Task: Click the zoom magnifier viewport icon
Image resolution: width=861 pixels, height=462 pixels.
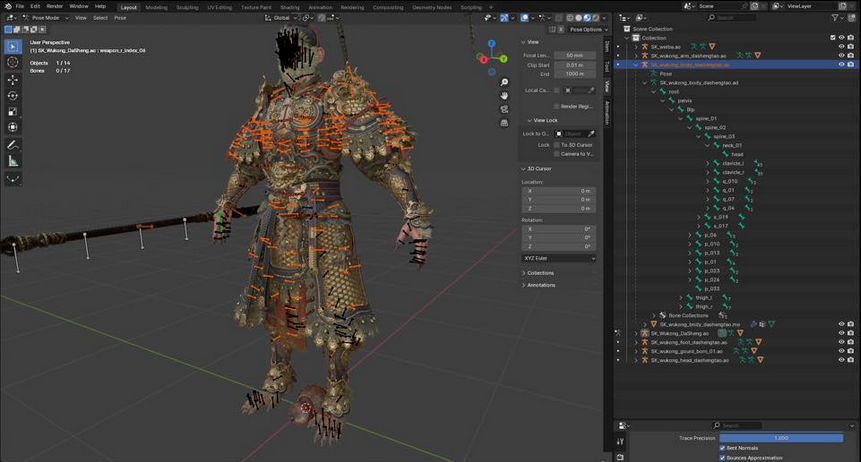Action: pyautogui.click(x=505, y=82)
